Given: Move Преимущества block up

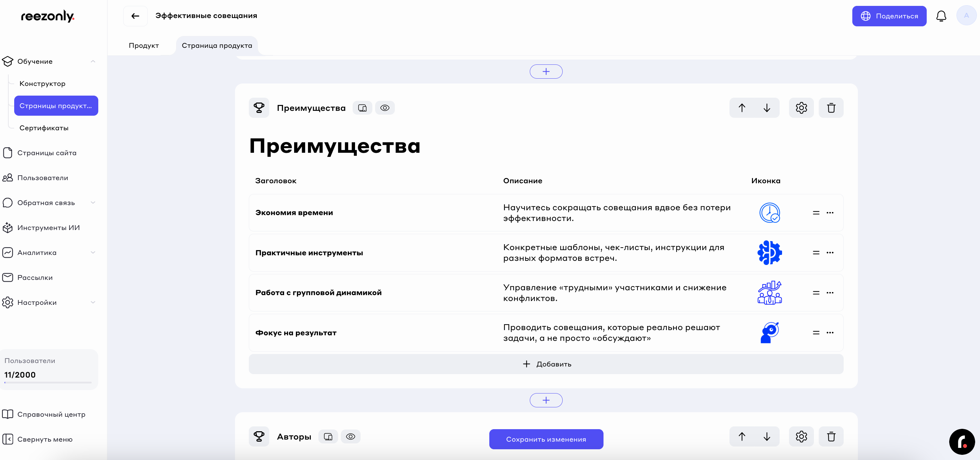Looking at the screenshot, I should 742,108.
